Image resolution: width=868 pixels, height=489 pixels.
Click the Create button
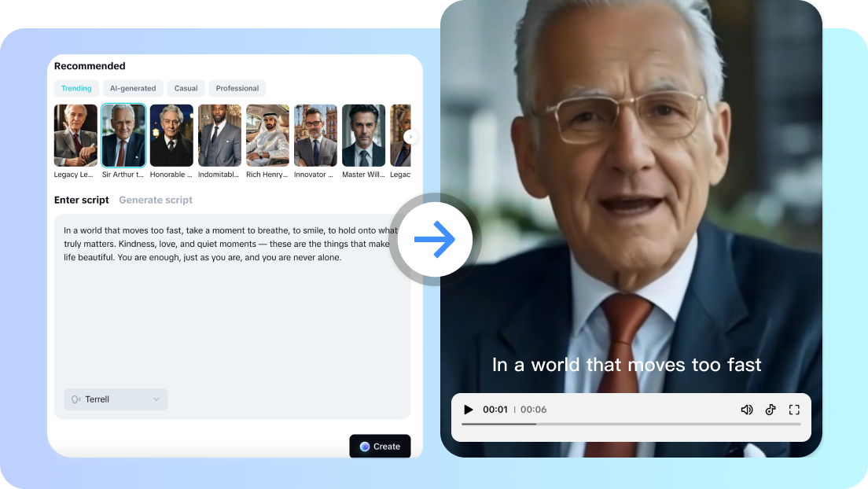[380, 447]
